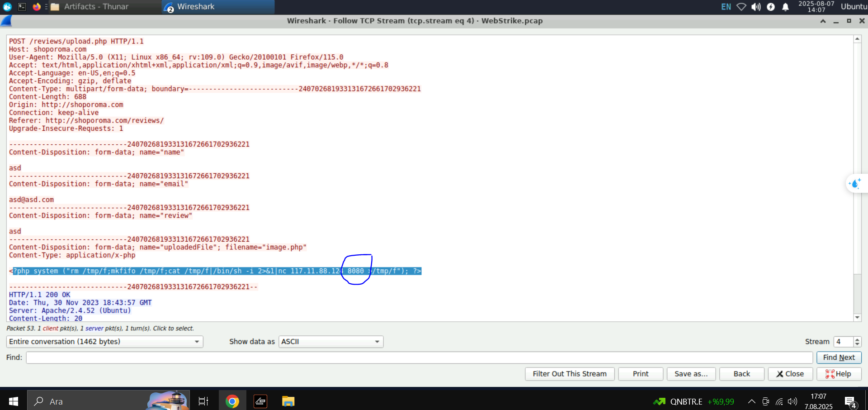Decrement the Stream number spinner
This screenshot has height=410, width=868.
tap(857, 344)
